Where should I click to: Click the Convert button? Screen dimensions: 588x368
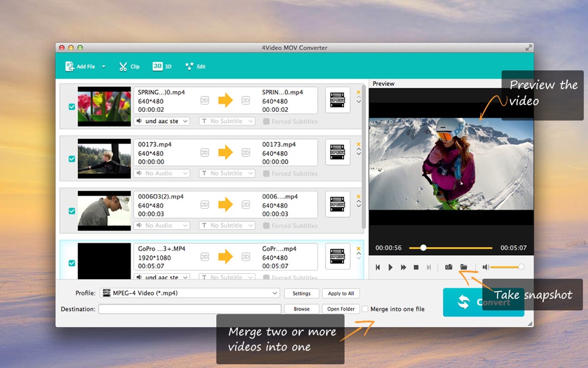483,303
